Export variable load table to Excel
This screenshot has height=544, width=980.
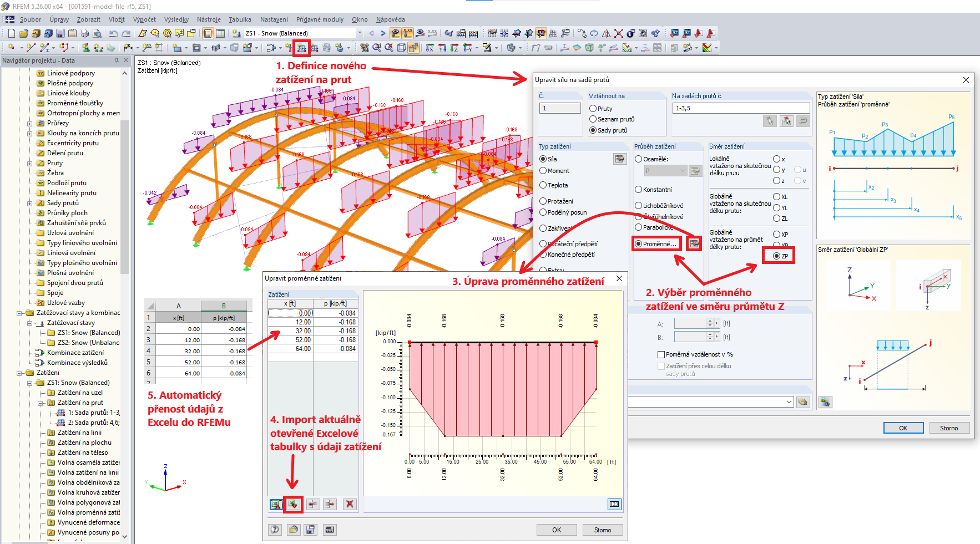click(x=276, y=504)
